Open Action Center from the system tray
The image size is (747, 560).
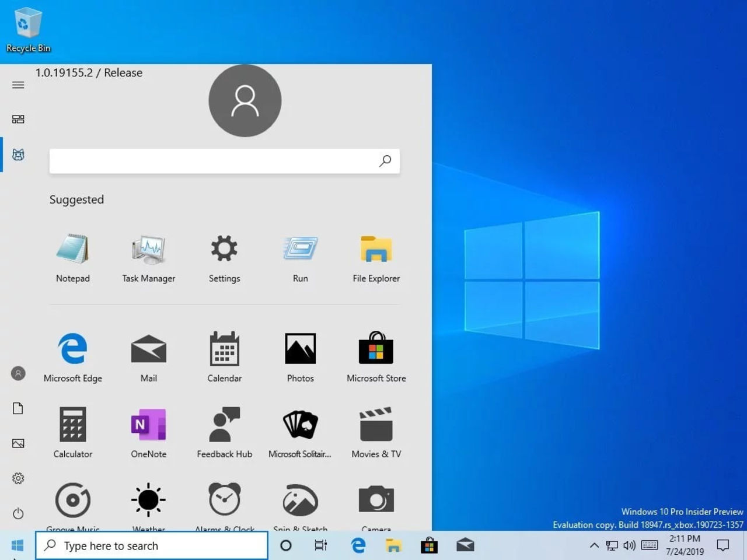click(x=722, y=545)
